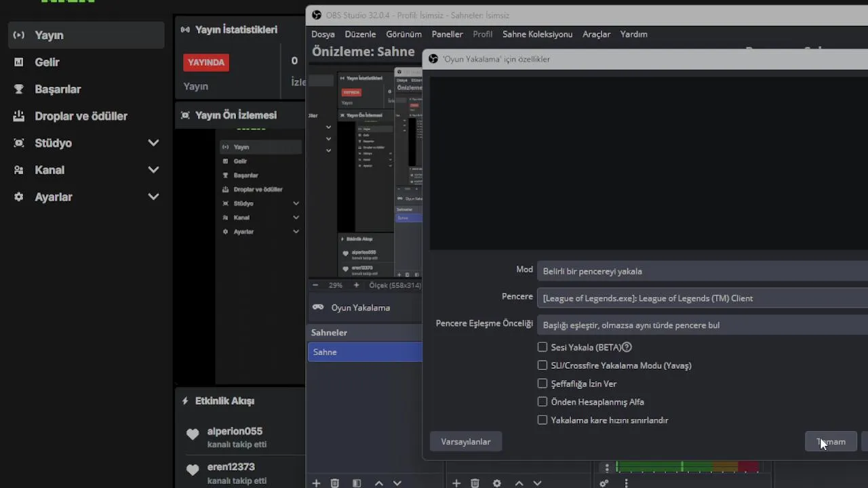
Task: Enable SLI/Crossfire Yakalama Modu checkbox
Action: (542, 365)
